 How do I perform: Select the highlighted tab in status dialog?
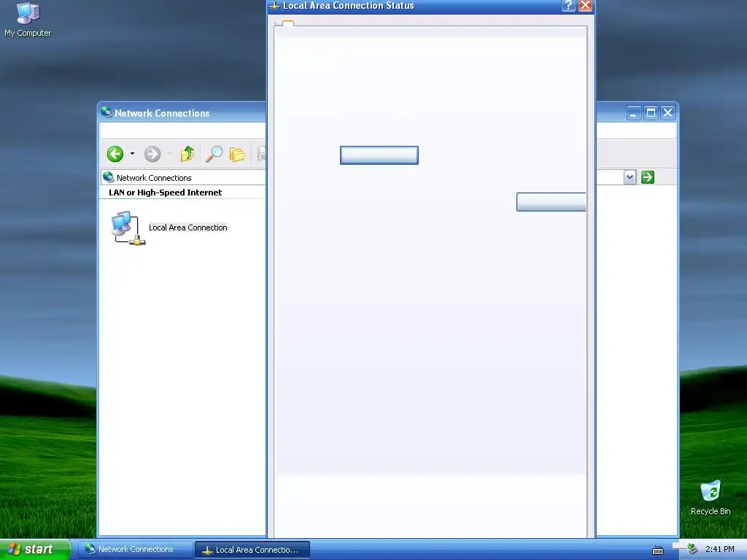(287, 23)
